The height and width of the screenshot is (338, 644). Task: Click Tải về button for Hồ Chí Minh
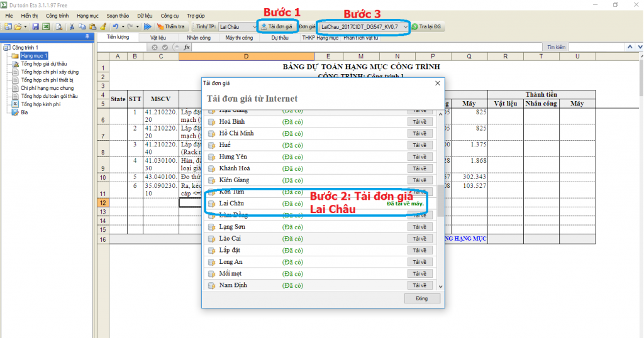(419, 133)
